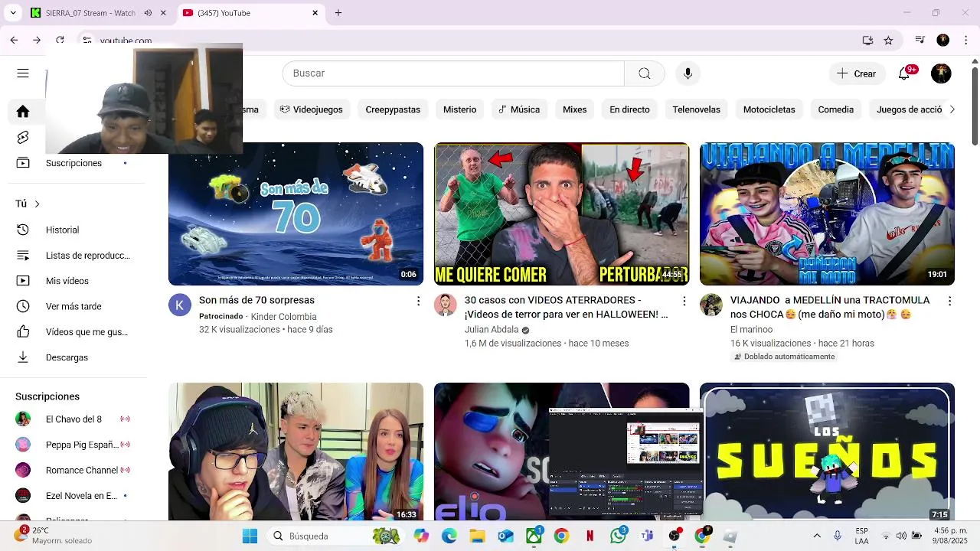Open WhatsApp from the taskbar

point(619,536)
